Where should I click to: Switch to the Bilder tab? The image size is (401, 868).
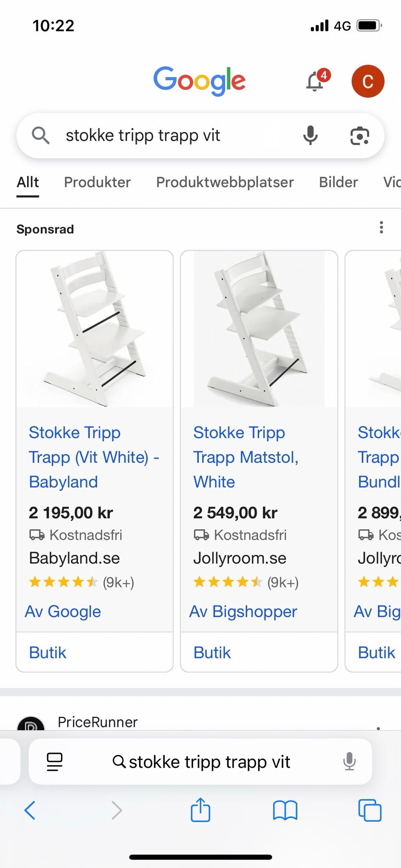click(338, 183)
